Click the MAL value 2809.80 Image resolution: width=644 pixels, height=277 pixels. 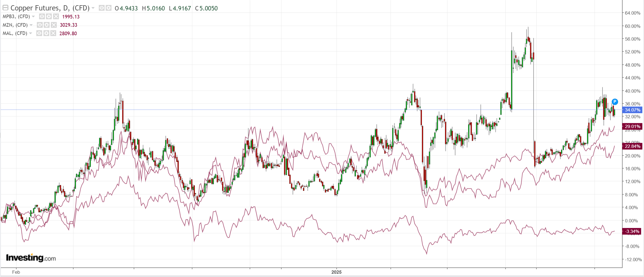(x=68, y=34)
